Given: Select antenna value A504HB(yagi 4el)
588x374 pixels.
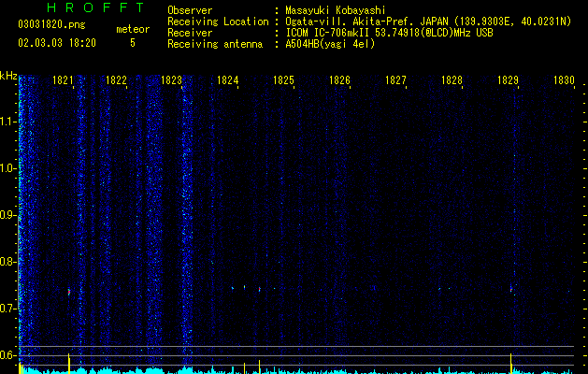Looking at the screenshot, I should [330, 44].
